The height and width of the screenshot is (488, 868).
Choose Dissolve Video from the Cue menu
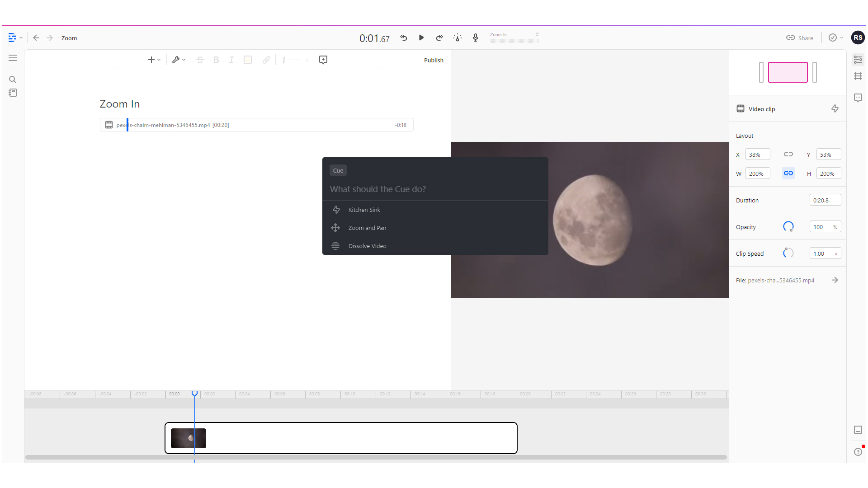coord(367,246)
